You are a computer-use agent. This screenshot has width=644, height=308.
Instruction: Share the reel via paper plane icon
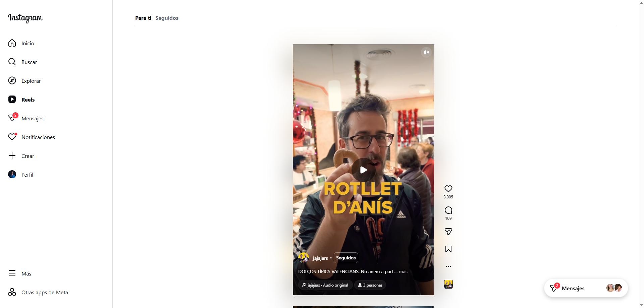448,232
